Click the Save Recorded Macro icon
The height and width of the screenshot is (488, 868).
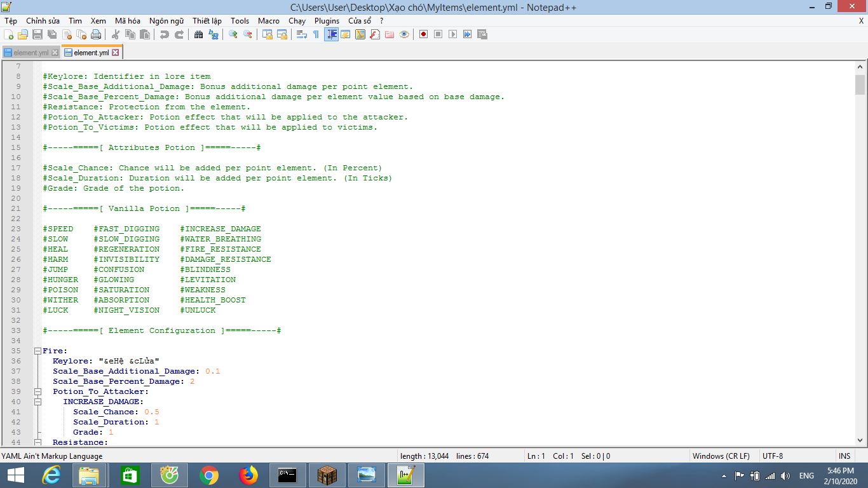(482, 34)
